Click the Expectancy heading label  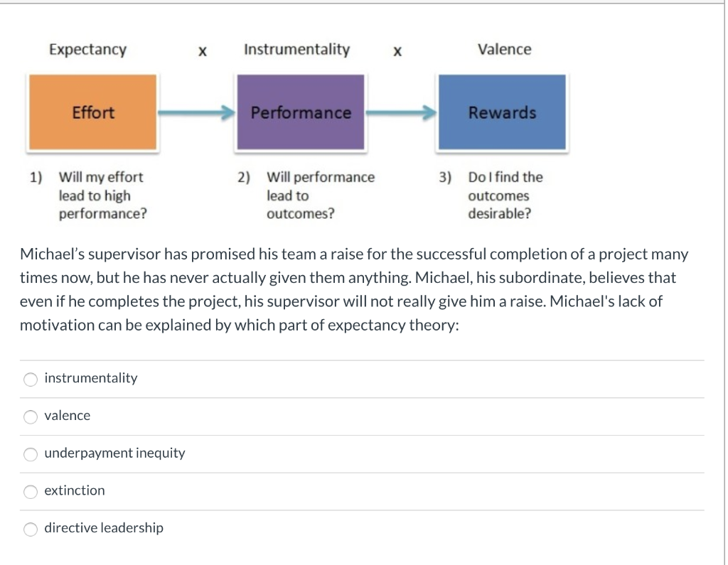(x=87, y=49)
